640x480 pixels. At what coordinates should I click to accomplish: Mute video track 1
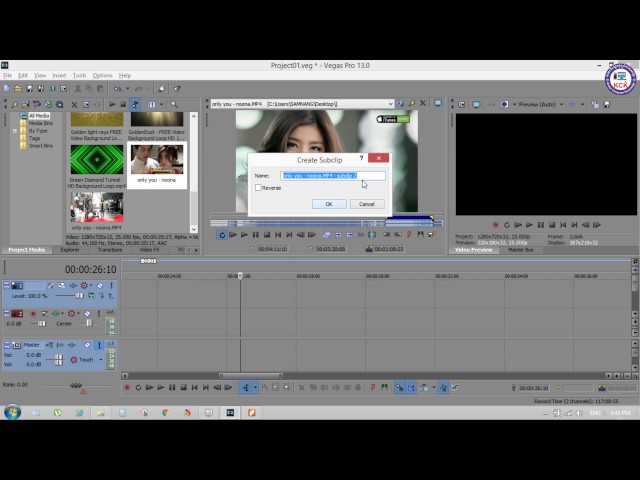(100, 285)
